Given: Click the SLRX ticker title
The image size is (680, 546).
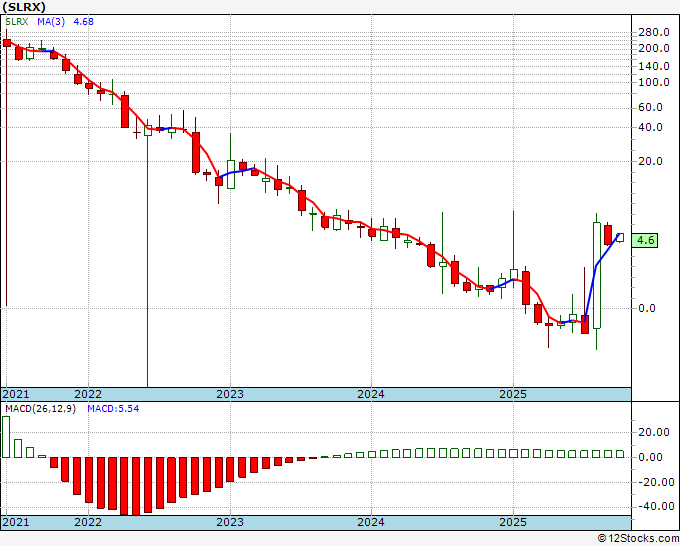Looking at the screenshot, I should [x=24, y=7].
